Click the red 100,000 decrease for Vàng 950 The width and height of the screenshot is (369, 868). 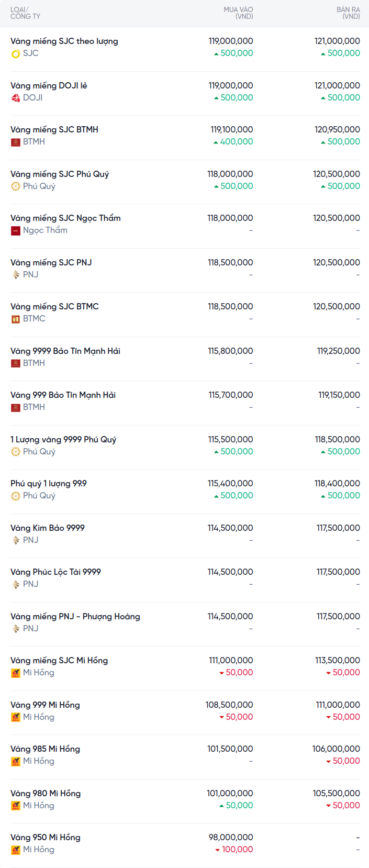234,849
